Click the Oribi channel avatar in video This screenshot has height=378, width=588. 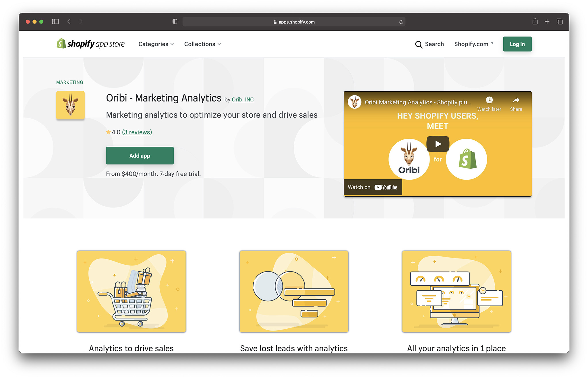355,102
